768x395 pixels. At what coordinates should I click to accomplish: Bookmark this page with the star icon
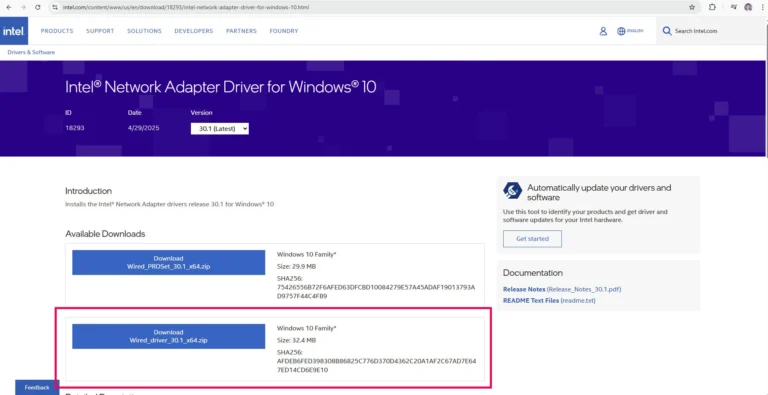tap(692, 7)
